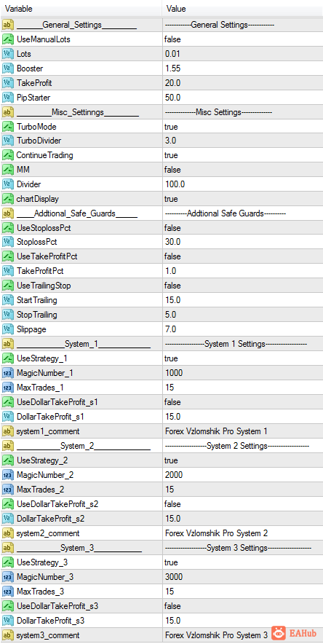
Task: Select the Misc_Settinngs separator row
Action: click(x=78, y=112)
